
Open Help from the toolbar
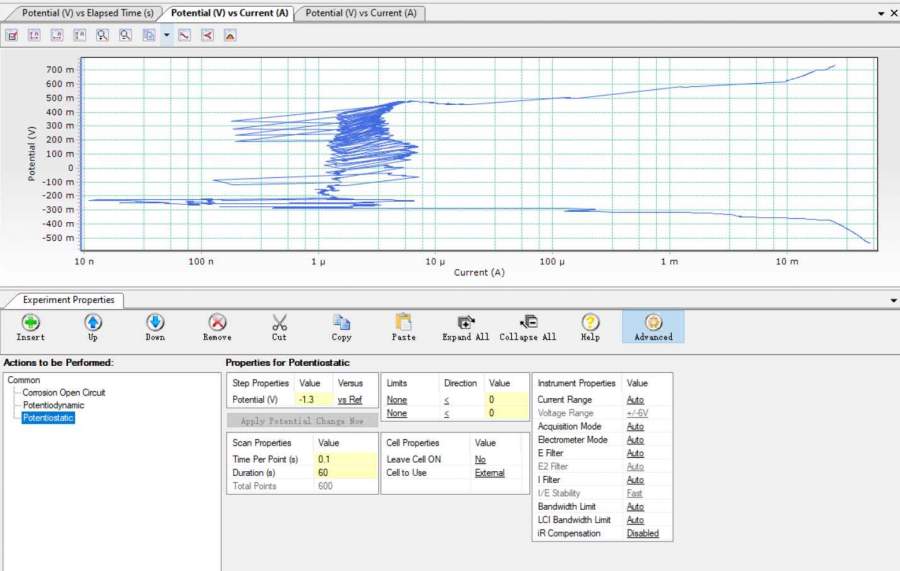tap(590, 323)
